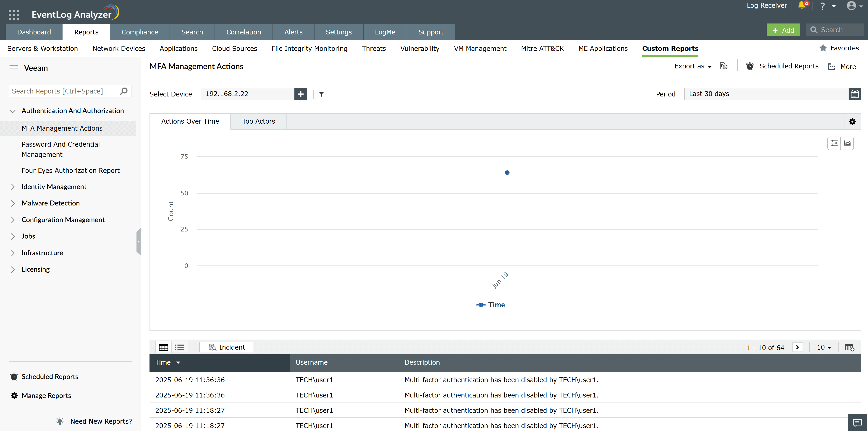868x431 pixels.
Task: Open the Compliance main tab
Action: [x=139, y=32]
